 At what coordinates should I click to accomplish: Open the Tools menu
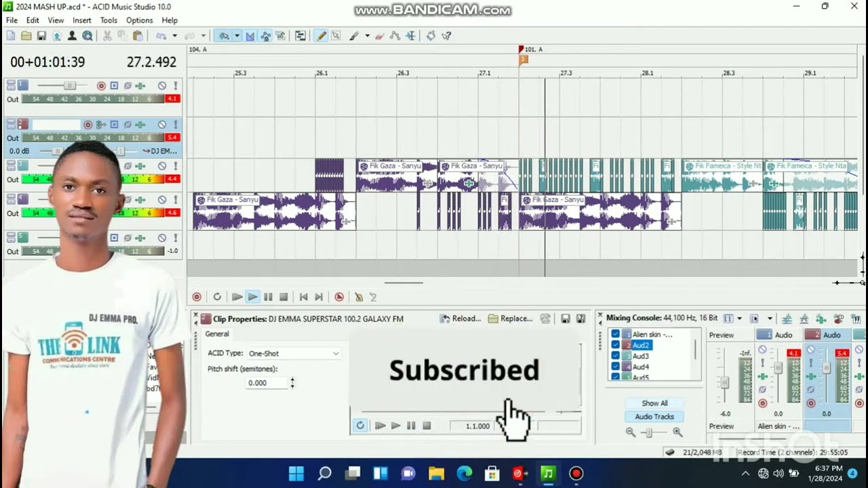[x=108, y=20]
